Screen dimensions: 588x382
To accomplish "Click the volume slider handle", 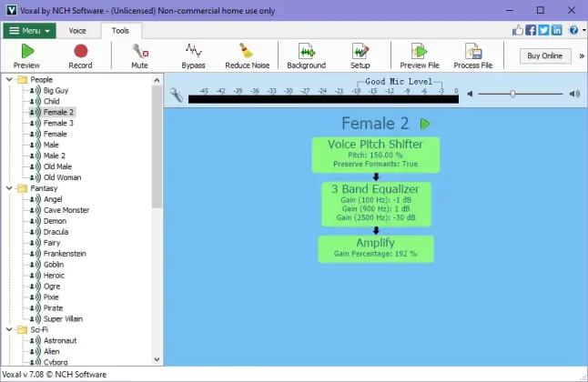I will coord(512,94).
